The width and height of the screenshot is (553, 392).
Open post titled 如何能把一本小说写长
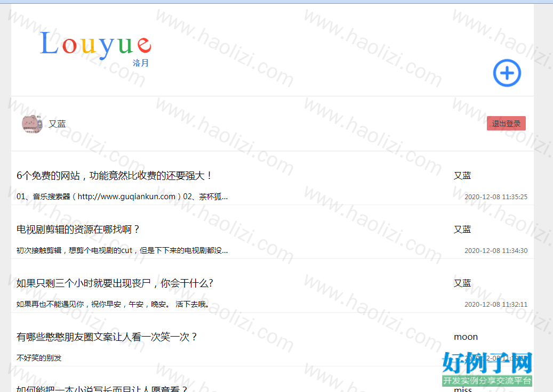(102, 388)
